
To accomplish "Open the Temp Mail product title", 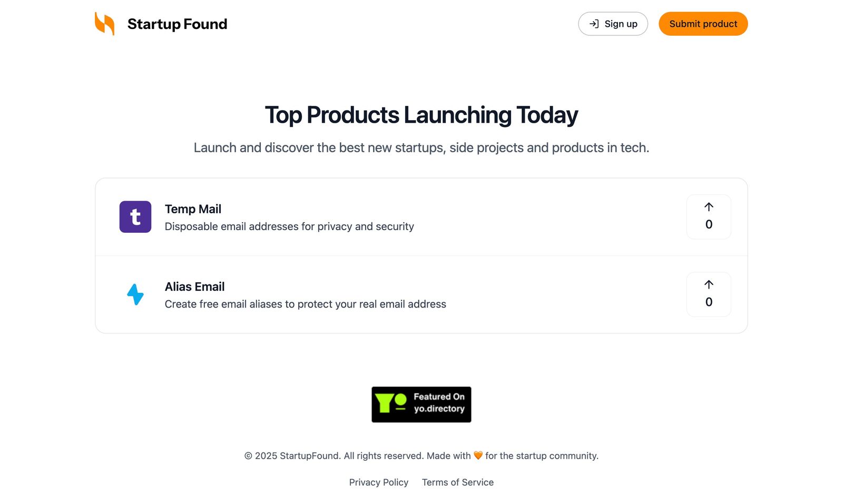I will tap(193, 209).
